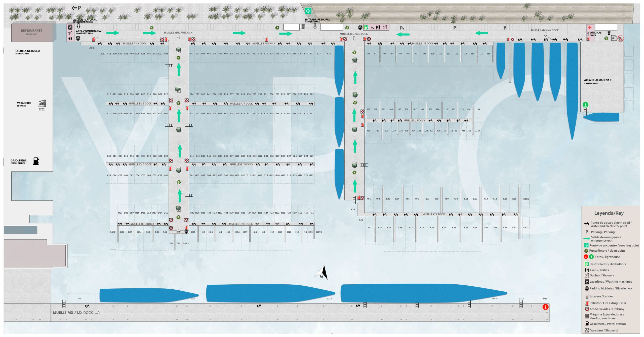
Task: Click the green lighthouse marker by storage area
Action: coord(585,105)
